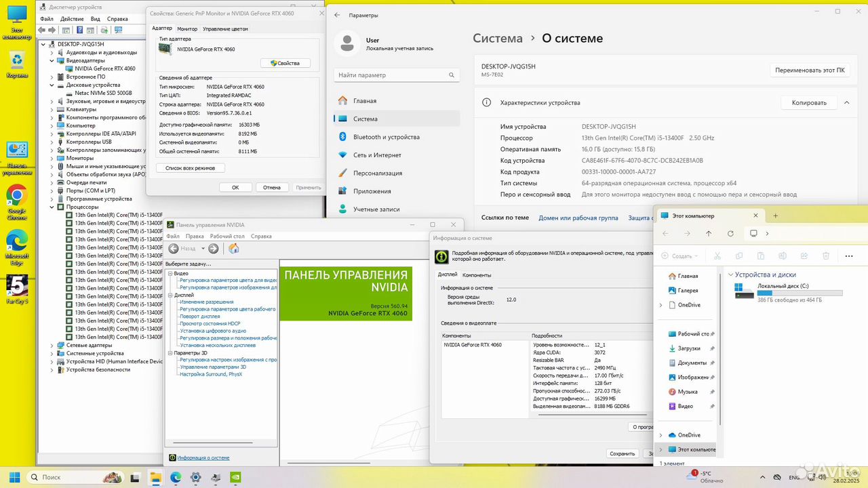The width and height of the screenshot is (868, 488).
Task: Collapse the Видеоадаптеры tree node
Action: [x=52, y=60]
